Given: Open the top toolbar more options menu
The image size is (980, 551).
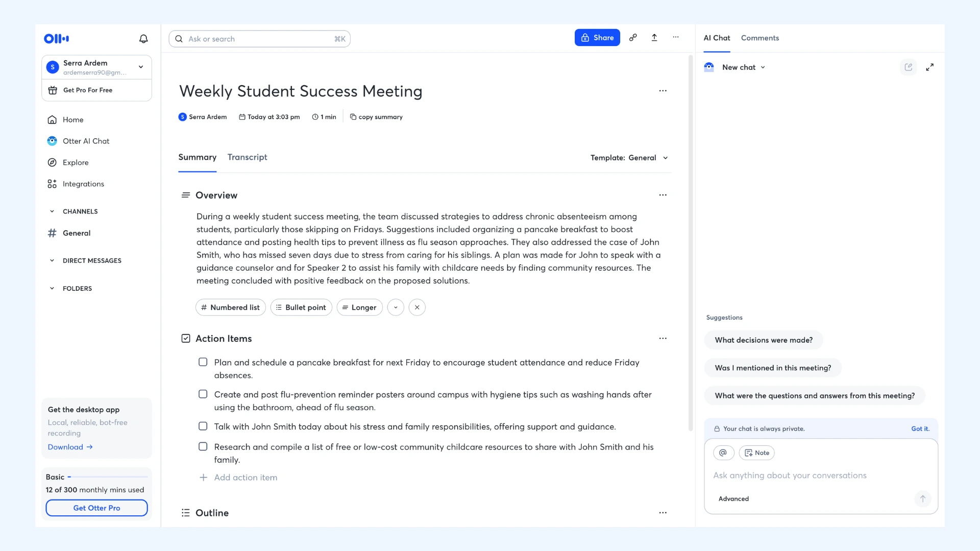Looking at the screenshot, I should 676,37.
